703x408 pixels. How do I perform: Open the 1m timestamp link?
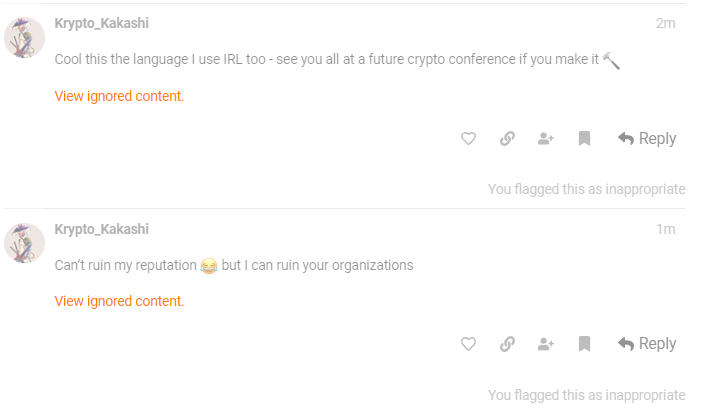(x=665, y=229)
